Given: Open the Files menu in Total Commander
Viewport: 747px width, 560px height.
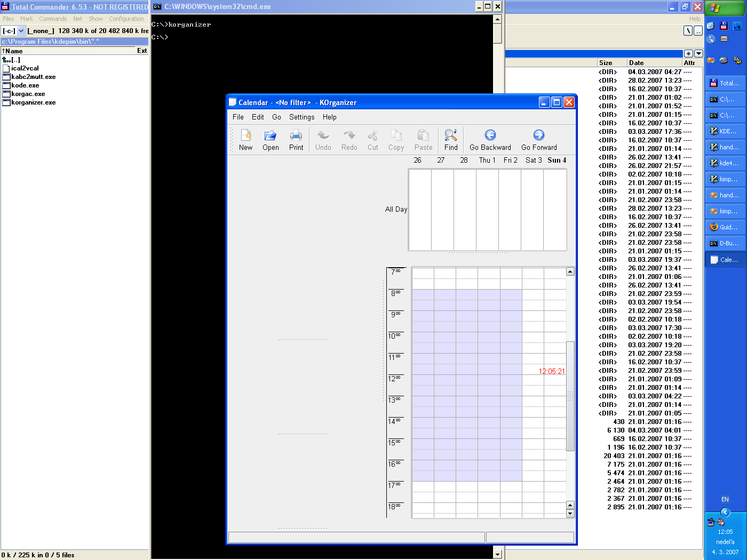Looking at the screenshot, I should [x=9, y=19].
